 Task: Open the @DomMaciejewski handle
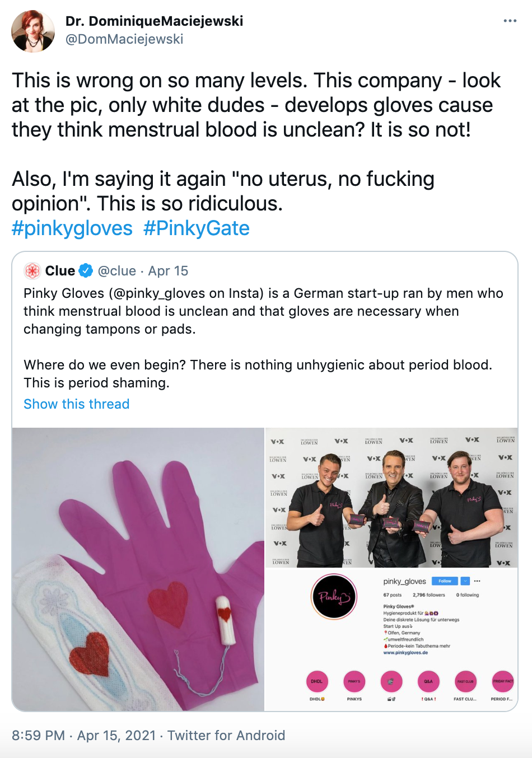pos(124,39)
